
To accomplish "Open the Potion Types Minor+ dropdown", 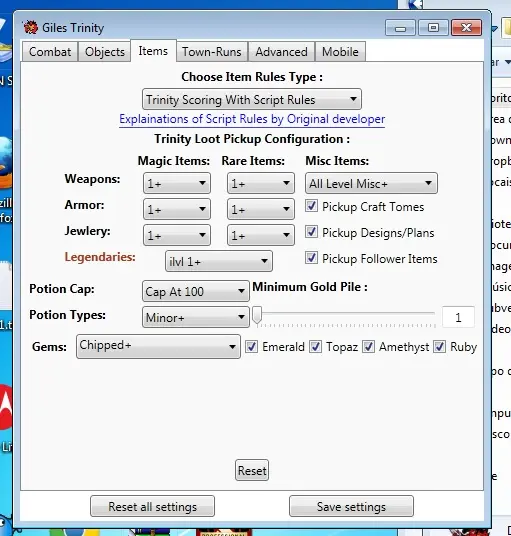I will pyautogui.click(x=196, y=317).
